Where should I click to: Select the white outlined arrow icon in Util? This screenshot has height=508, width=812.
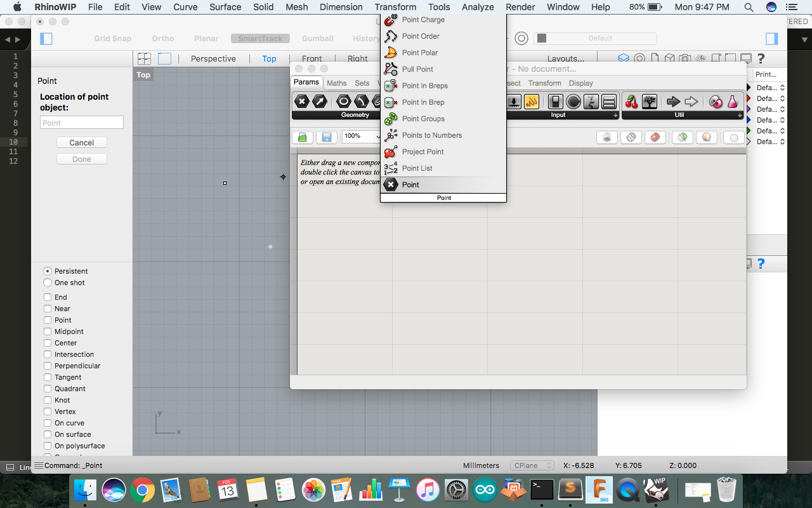coord(691,102)
